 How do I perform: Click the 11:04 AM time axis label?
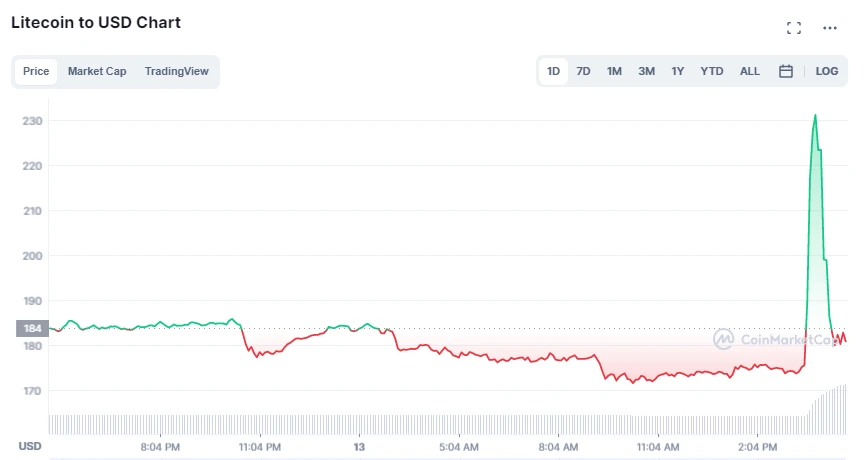[x=658, y=447]
